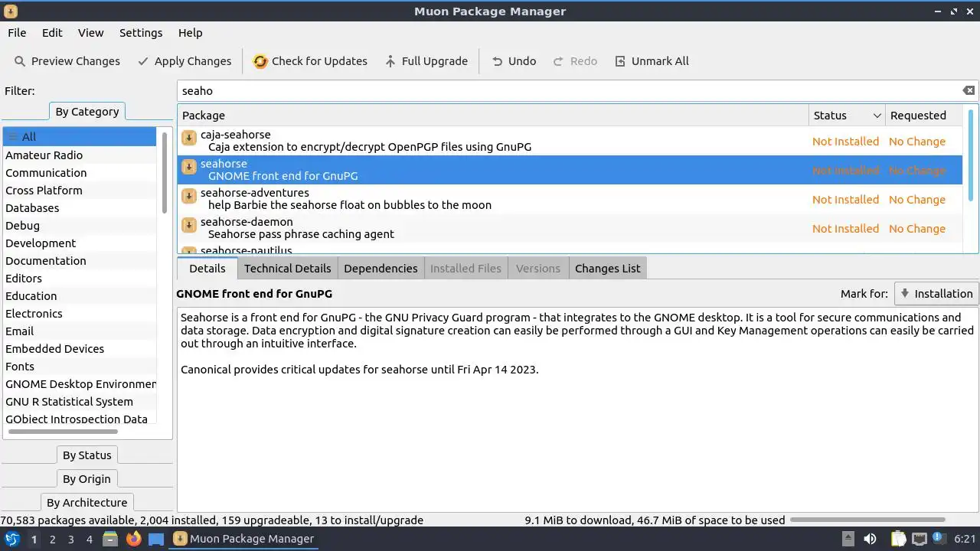This screenshot has width=980, height=551.
Task: Click the By Category filter tab
Action: [x=87, y=112]
